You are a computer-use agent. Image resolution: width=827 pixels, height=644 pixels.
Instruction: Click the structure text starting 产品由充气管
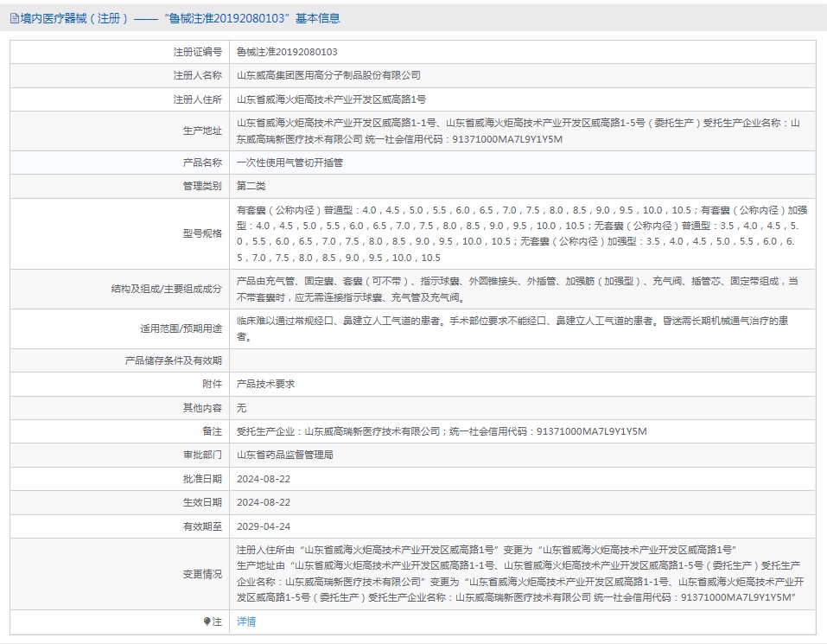click(518, 289)
